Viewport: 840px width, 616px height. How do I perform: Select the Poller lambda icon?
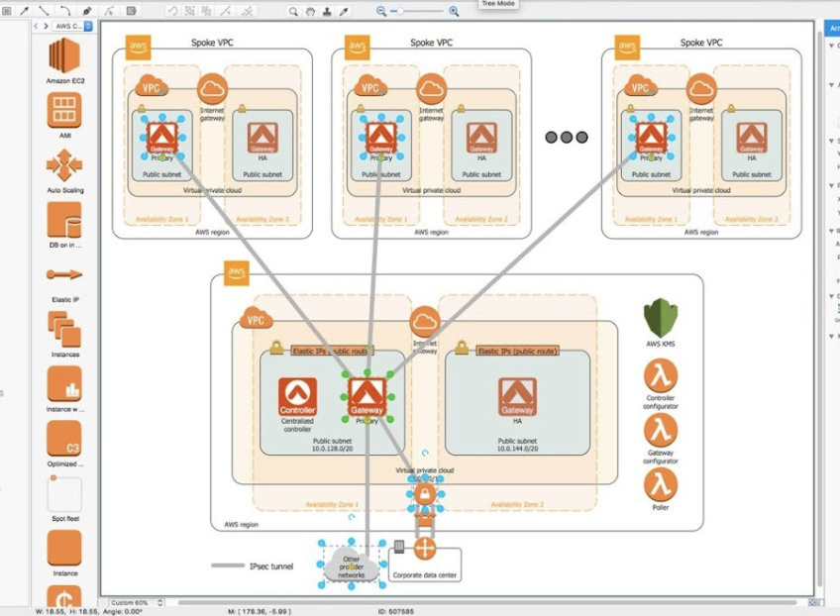[661, 484]
